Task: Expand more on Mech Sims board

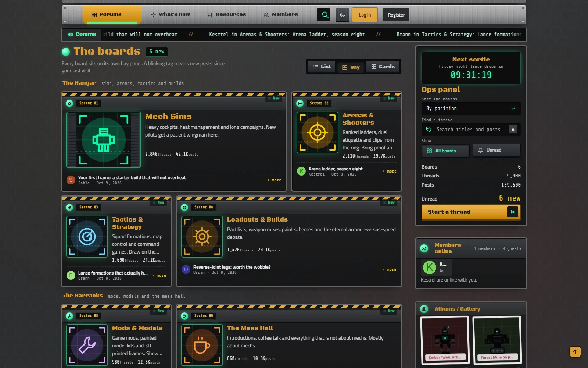Action: click(274, 180)
